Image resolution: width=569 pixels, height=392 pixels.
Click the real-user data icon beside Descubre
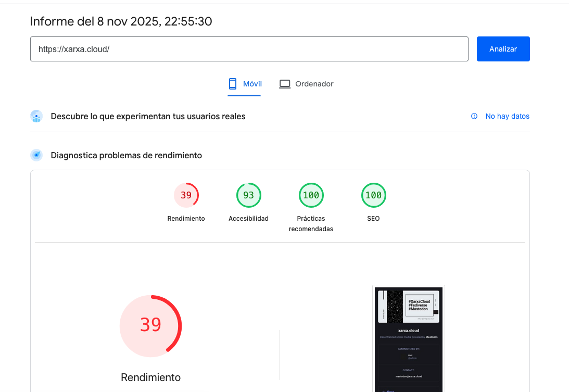tap(36, 116)
